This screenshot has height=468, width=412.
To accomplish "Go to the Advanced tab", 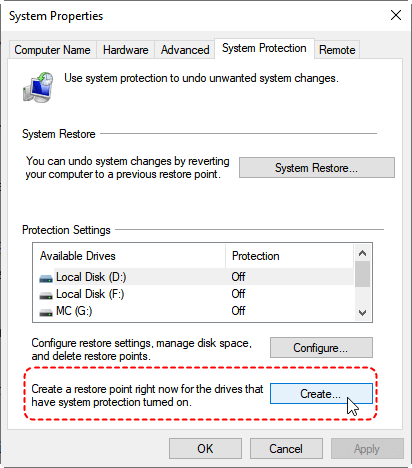I will (185, 50).
